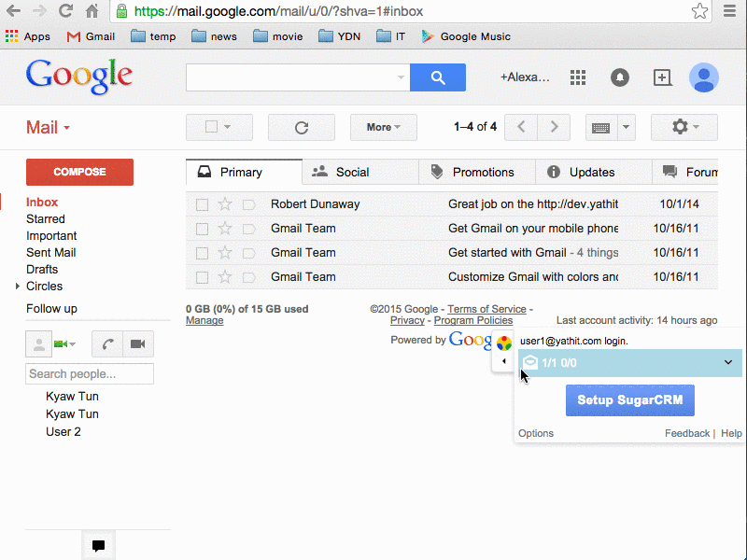Open the More actions dropdown
Viewport: 747px width, 560px height.
point(384,127)
